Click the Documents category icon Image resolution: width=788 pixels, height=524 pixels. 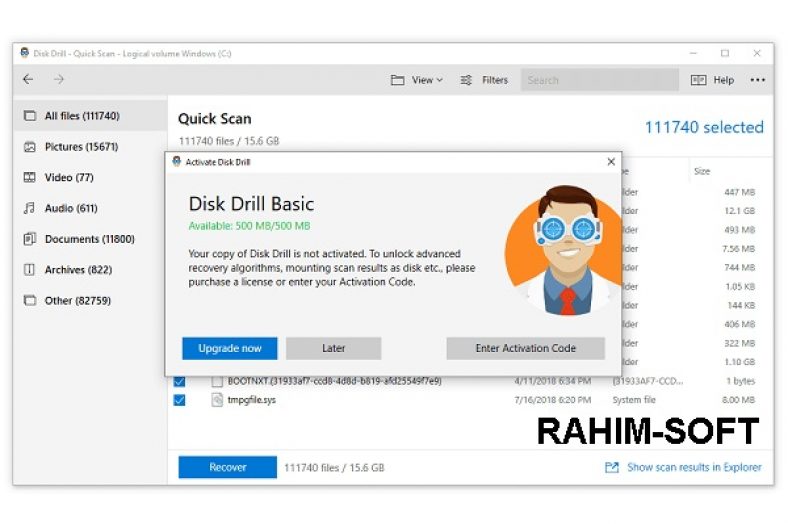point(30,239)
